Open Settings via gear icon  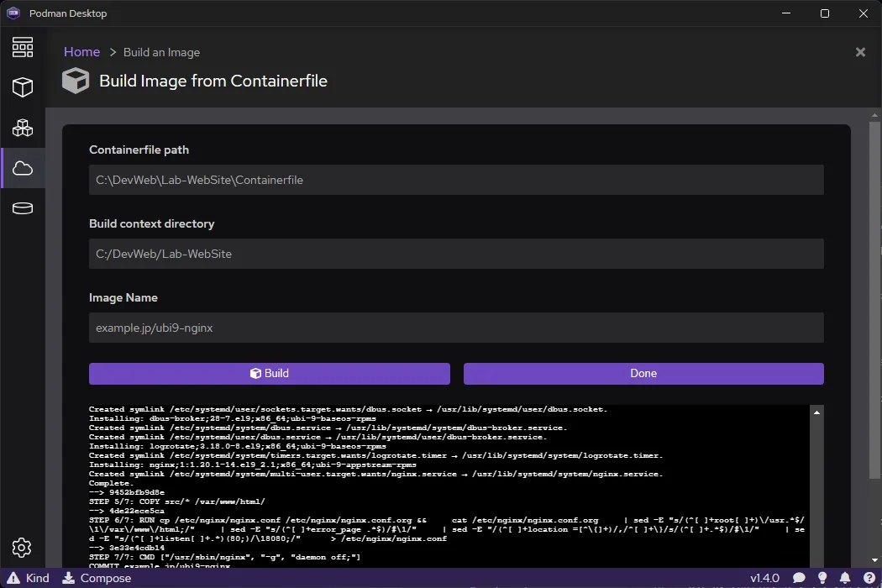pos(22,548)
